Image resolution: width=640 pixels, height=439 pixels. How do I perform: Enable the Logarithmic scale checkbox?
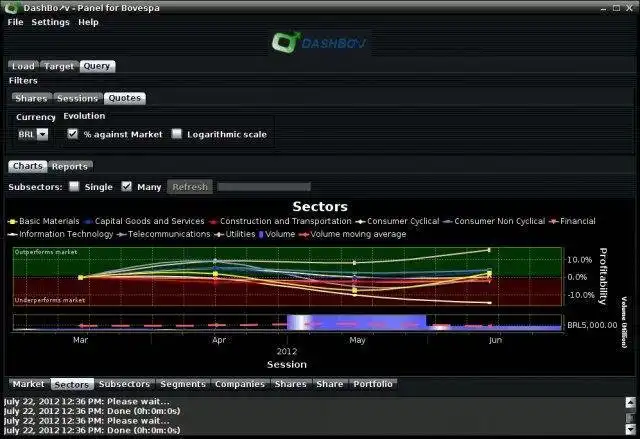point(176,134)
